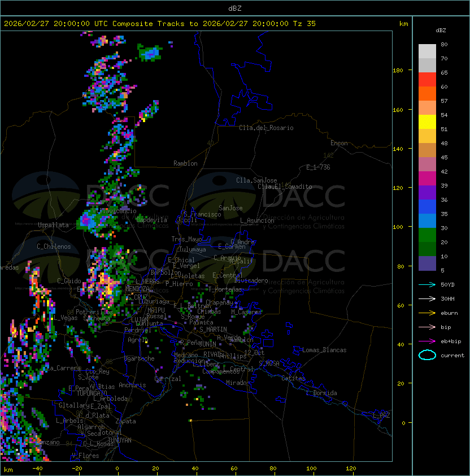Viewport: 470px width, 476px height.
Task: Click the blue 35 dBZ color swatch
Action: click(427, 207)
